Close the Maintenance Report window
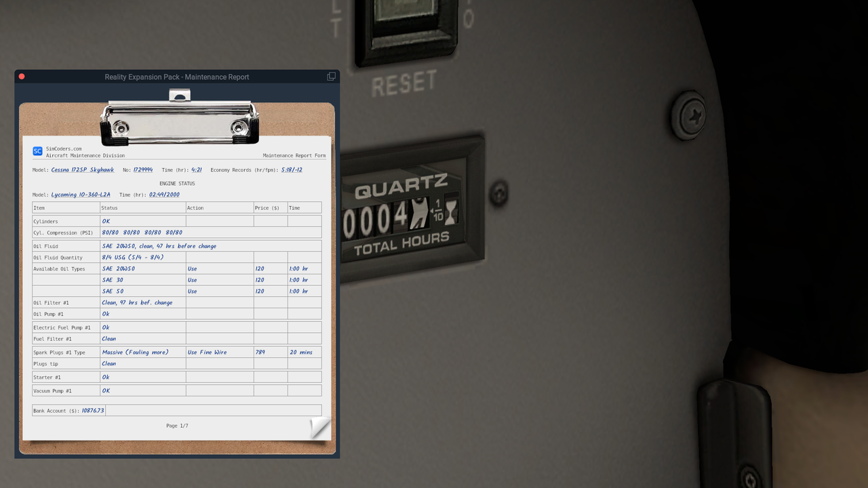 [22, 77]
